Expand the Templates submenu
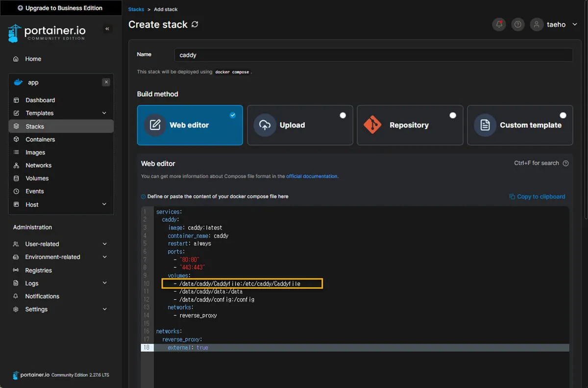The image size is (588, 388). point(104,113)
